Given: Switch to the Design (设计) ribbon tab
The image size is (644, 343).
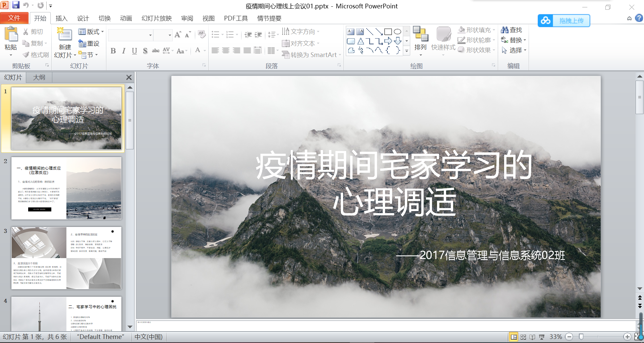Looking at the screenshot, I should click(x=83, y=18).
